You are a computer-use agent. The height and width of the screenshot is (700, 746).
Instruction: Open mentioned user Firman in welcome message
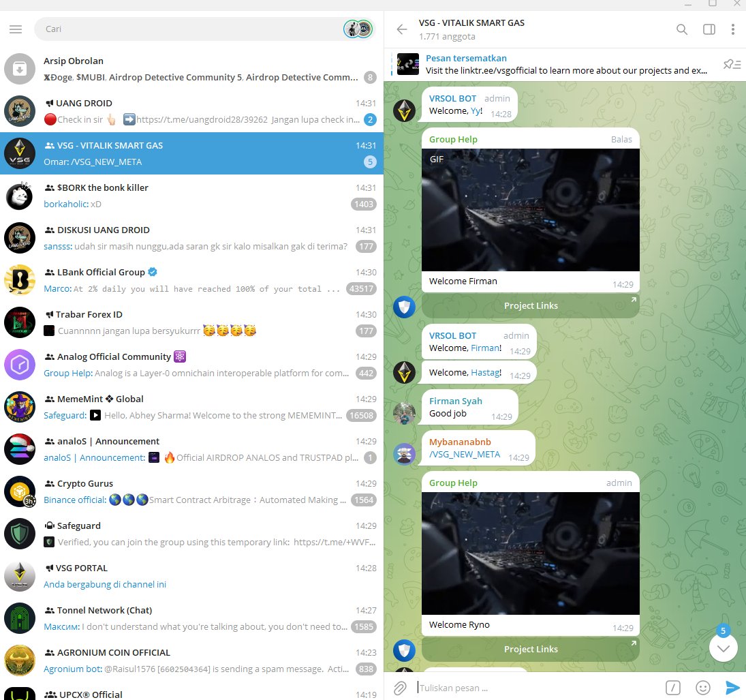pos(485,348)
